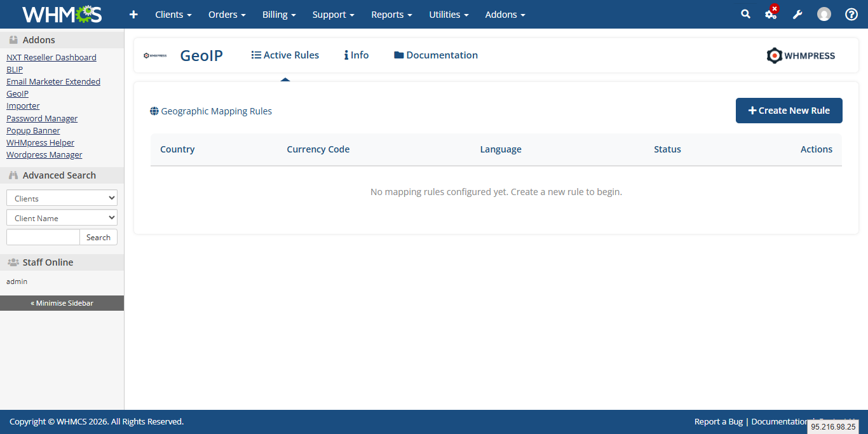Switch to the Info tab
This screenshot has width=868, height=434.
coord(356,55)
